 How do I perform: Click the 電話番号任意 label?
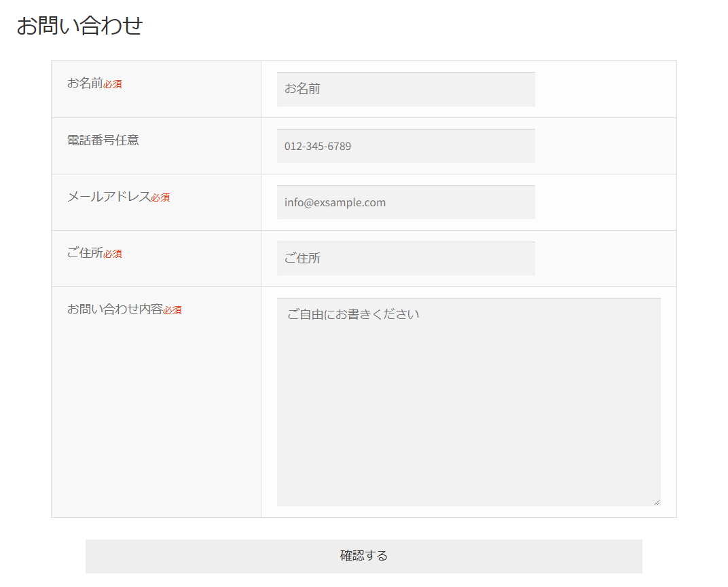pos(103,140)
